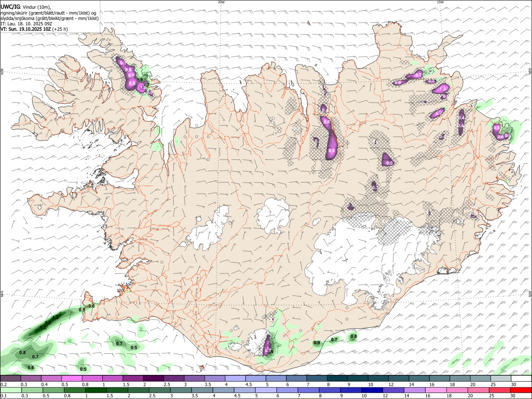Image resolution: width=532 pixels, height=399 pixels.
Task: Click the lower legend swatch between 14 and 16
Action: (x=415, y=390)
